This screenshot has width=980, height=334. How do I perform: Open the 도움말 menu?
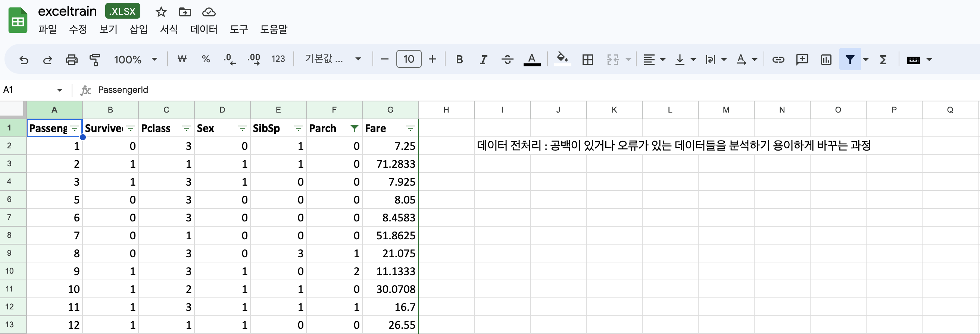pos(274,29)
